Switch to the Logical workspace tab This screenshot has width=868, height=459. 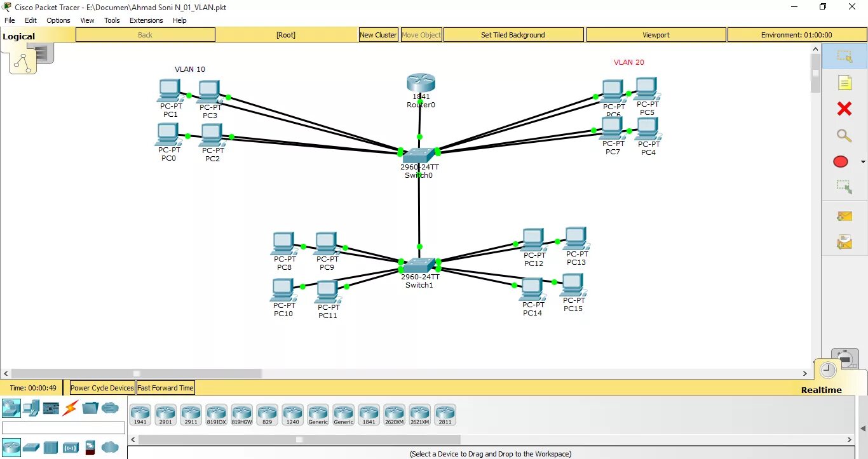(19, 36)
